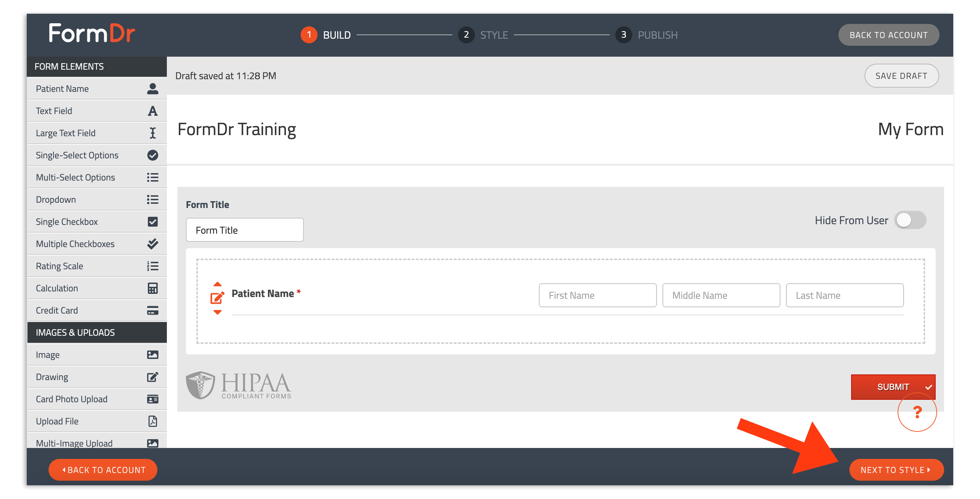Click the Rating Scale numbered list icon
The width and height of the screenshot is (980, 499).
[152, 266]
